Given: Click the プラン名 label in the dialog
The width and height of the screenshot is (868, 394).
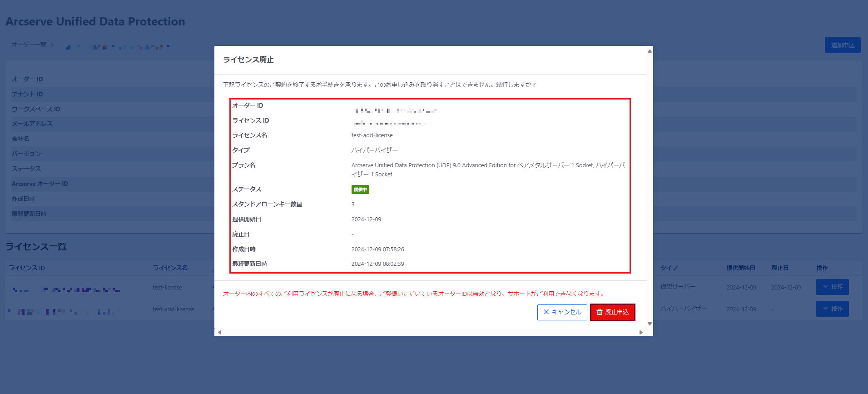Looking at the screenshot, I should 244,165.
